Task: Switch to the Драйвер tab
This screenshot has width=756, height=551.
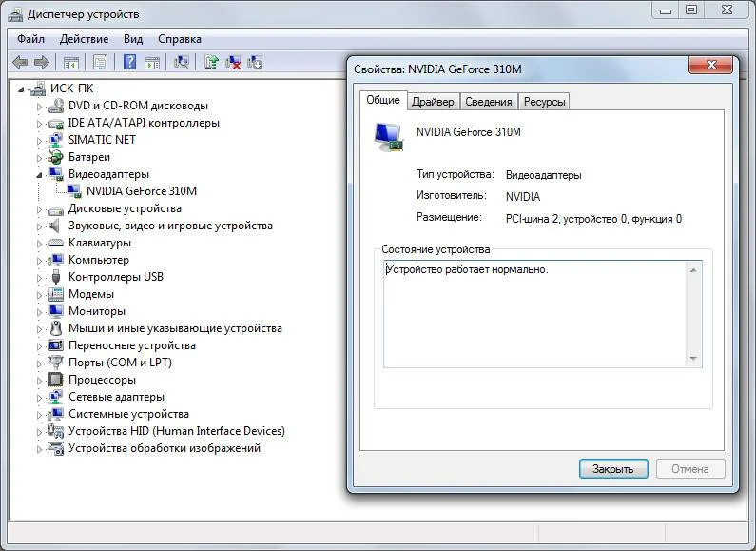Action: (433, 102)
